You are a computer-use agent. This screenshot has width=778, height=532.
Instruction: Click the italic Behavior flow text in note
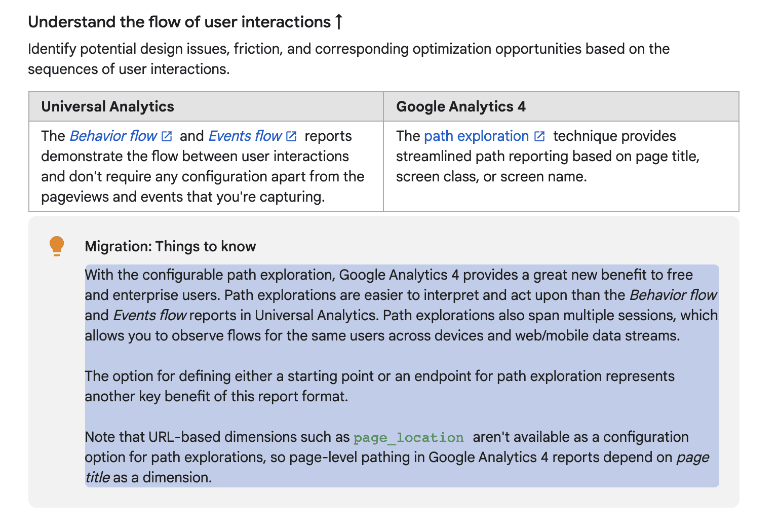pos(673,295)
